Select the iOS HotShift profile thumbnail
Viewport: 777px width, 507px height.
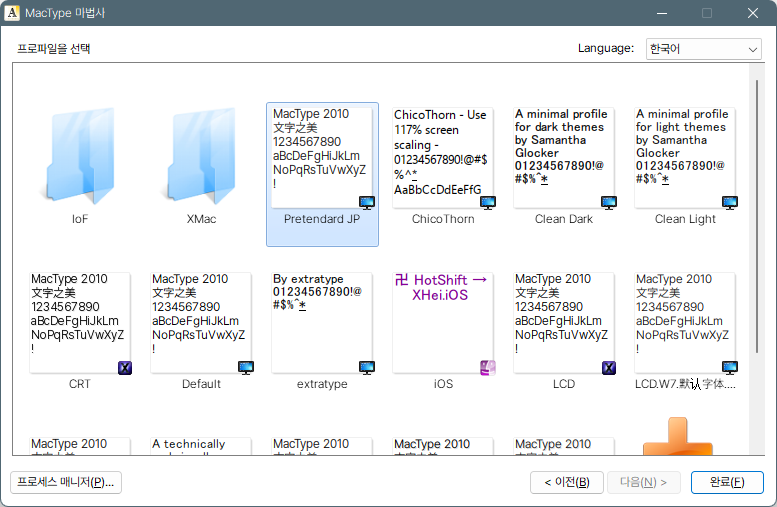click(x=443, y=323)
